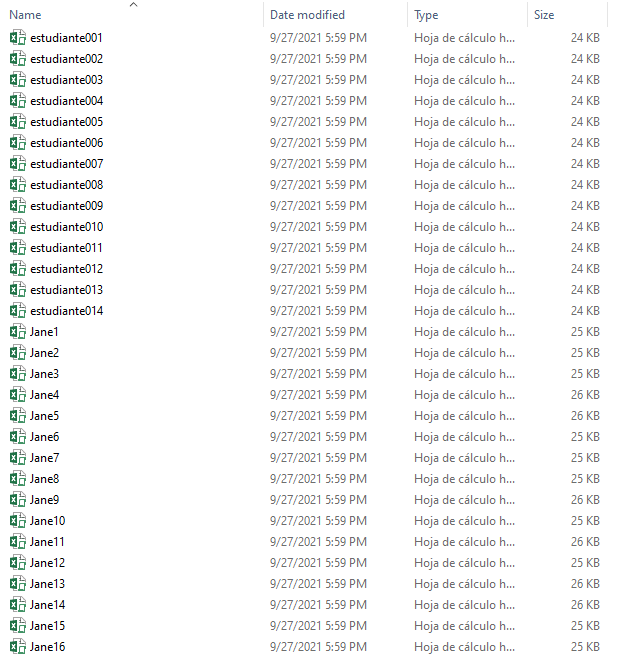Select file name Jane12

(47, 563)
